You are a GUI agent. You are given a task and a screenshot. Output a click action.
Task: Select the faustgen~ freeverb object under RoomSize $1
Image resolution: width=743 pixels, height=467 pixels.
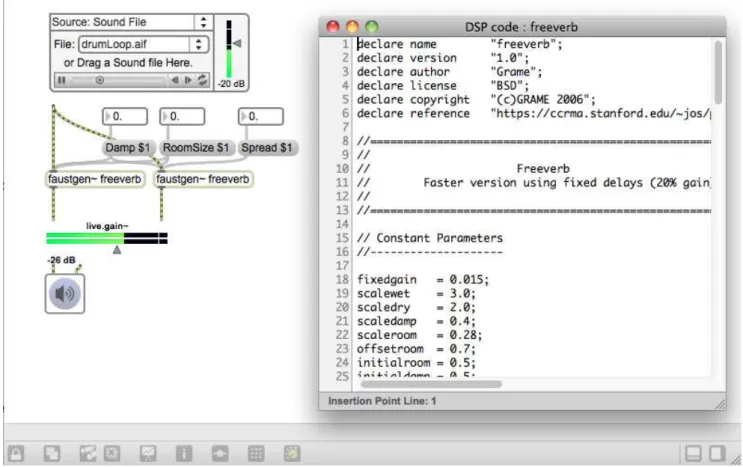click(203, 180)
